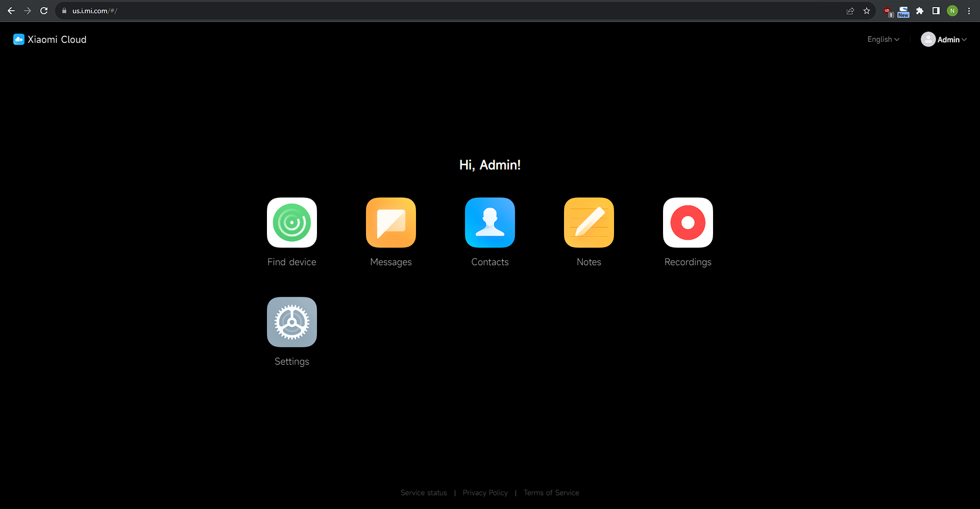Click the "Hi, Admin!" greeting
This screenshot has width=980, height=509.
[490, 165]
